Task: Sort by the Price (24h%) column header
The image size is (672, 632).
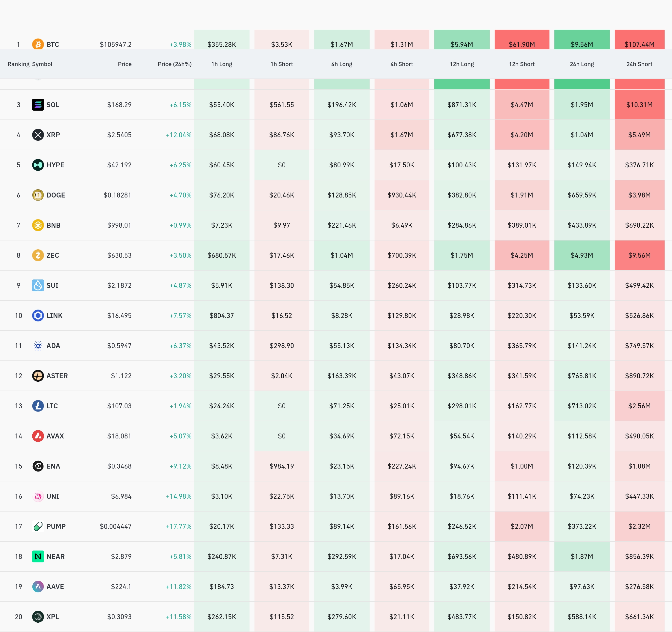Action: (x=174, y=64)
